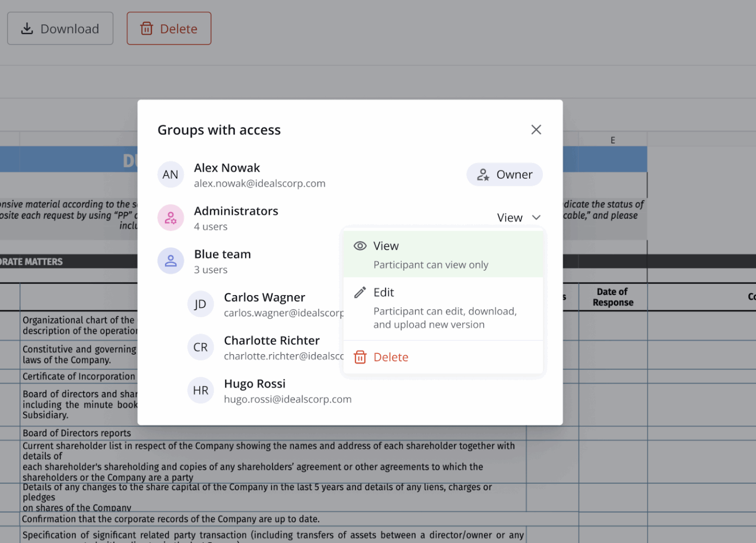Viewport: 756px width, 543px height.
Task: Click the Date of Response column header
Action: tap(613, 297)
